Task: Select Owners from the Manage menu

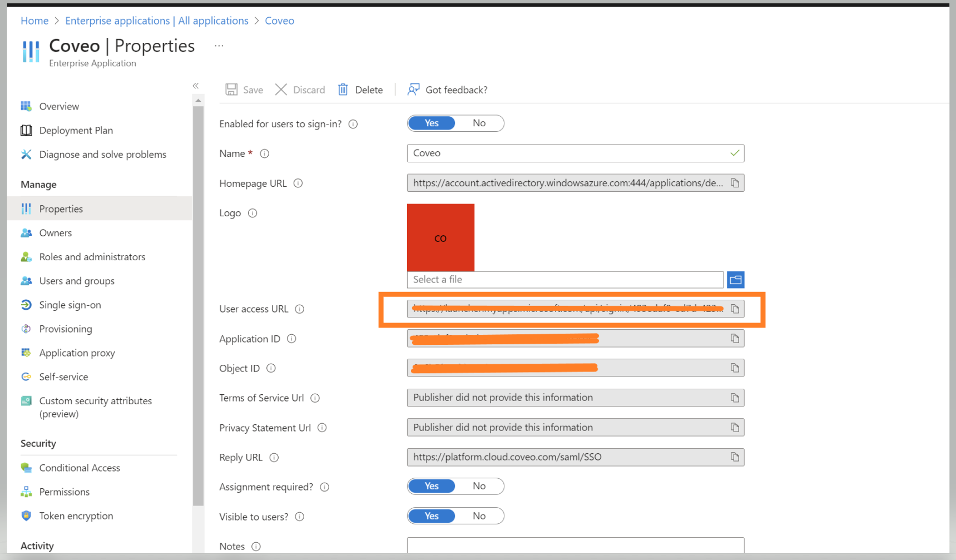Action: pos(55,232)
